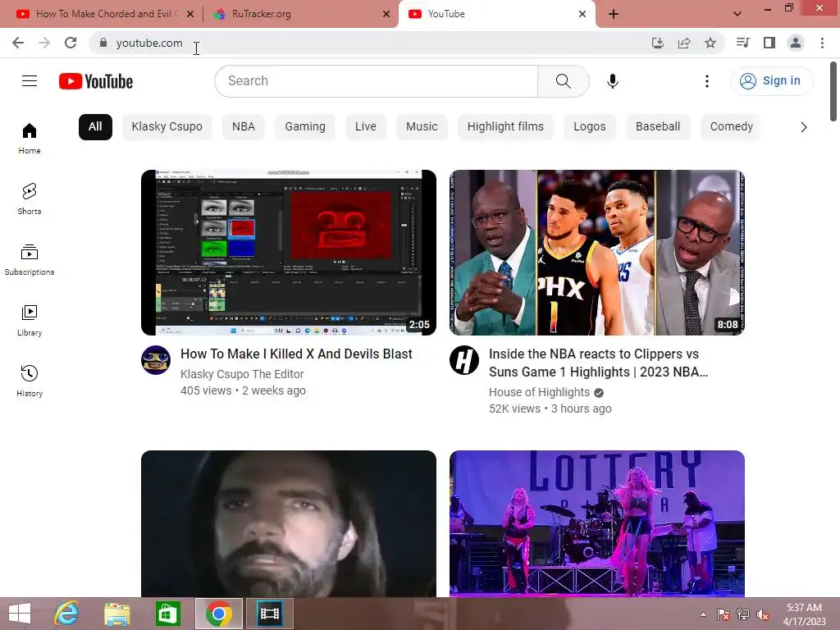Select the Highlight films chip
Image resolution: width=840 pixels, height=630 pixels.
pos(505,127)
